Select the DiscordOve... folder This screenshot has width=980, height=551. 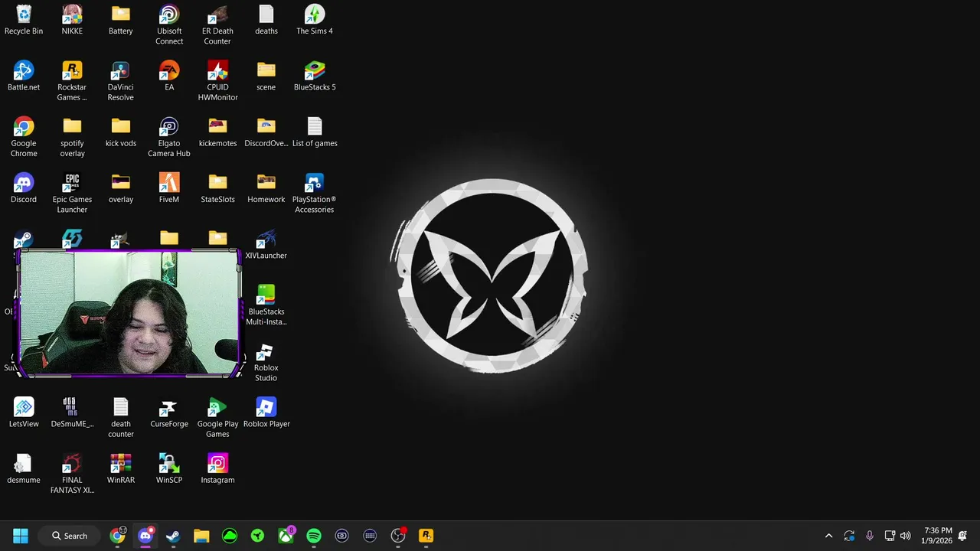pyautogui.click(x=266, y=132)
